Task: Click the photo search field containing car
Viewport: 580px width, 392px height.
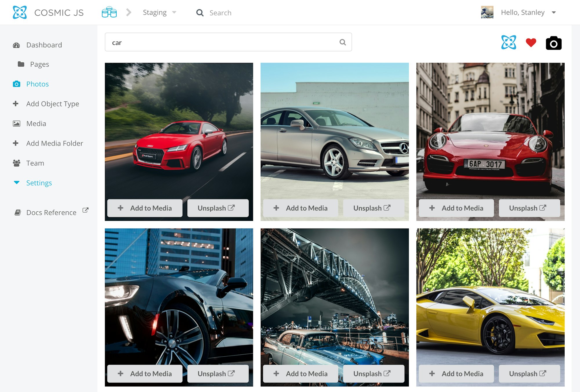Action: coord(220,42)
